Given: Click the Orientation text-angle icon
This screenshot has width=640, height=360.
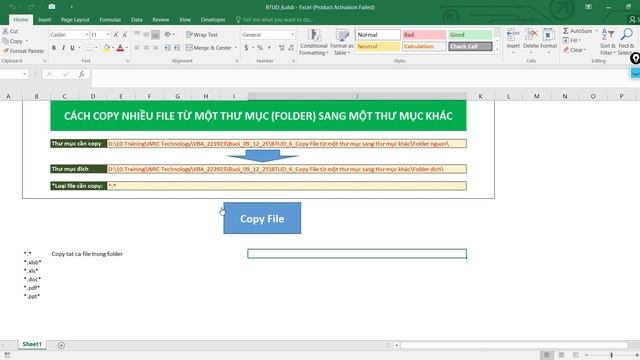Looking at the screenshot, I should point(167,35).
